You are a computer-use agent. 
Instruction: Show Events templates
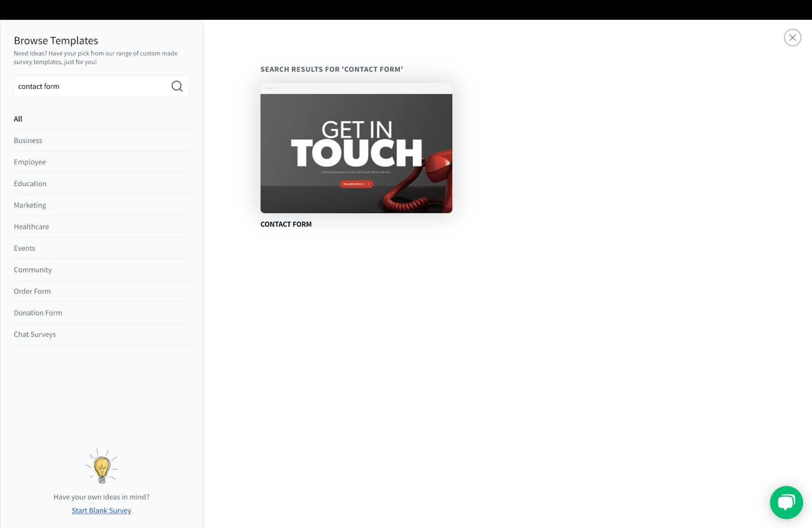click(x=101, y=249)
